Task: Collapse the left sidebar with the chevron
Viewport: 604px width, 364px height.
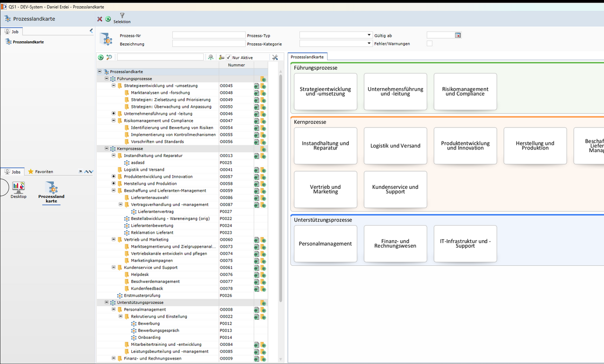Action: (91, 31)
